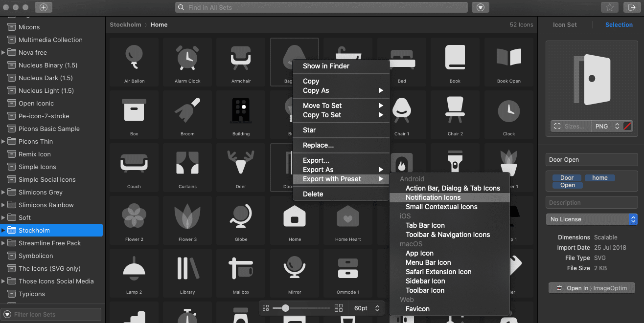
Task: Click the Find in All Sets field
Action: point(322,7)
